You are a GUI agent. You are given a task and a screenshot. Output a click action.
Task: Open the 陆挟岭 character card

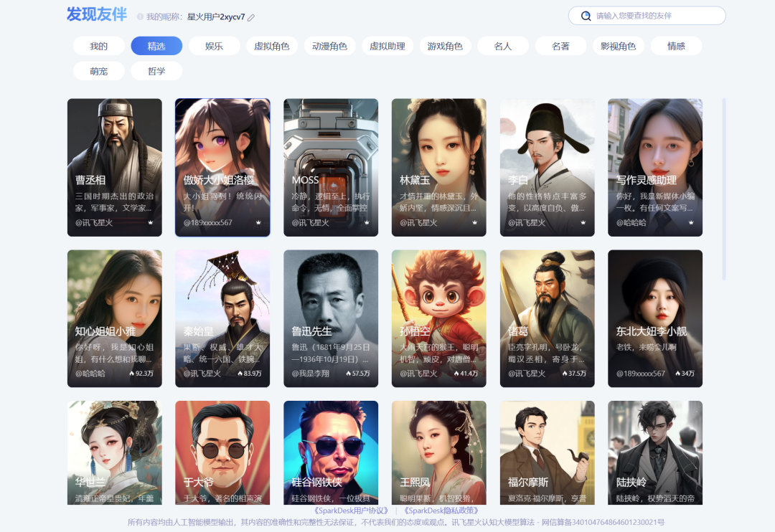655,452
